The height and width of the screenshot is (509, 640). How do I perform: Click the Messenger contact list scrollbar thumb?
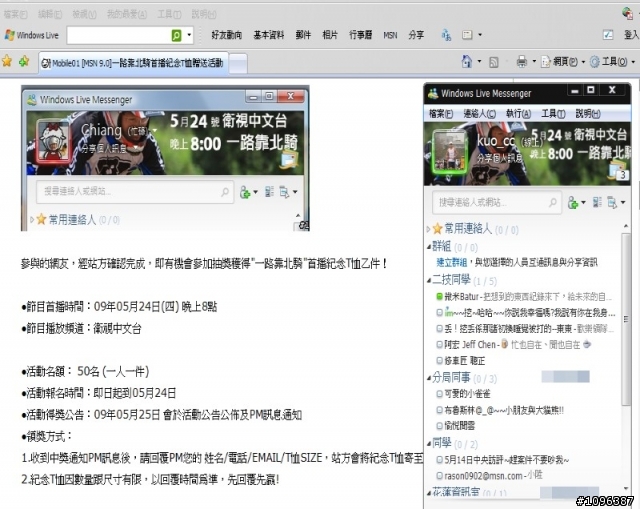(x=625, y=320)
